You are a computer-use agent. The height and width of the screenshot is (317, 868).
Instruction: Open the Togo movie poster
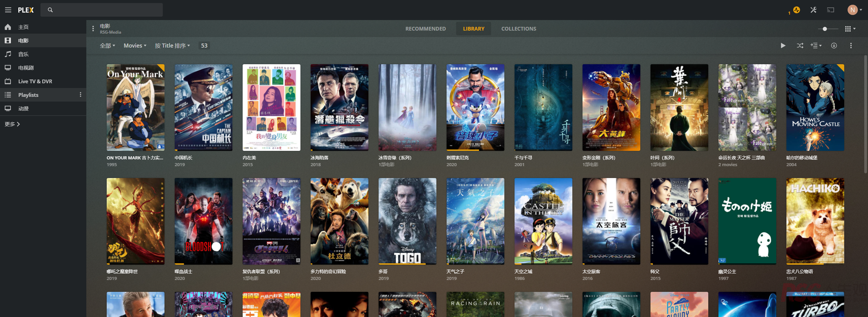click(407, 221)
